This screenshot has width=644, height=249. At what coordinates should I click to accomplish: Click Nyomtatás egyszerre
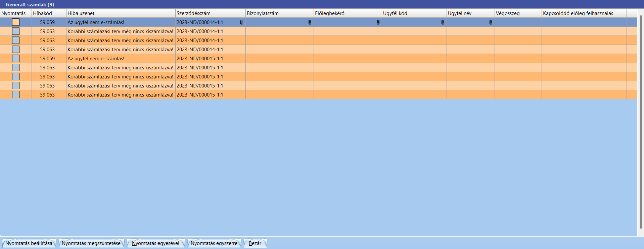point(214,243)
